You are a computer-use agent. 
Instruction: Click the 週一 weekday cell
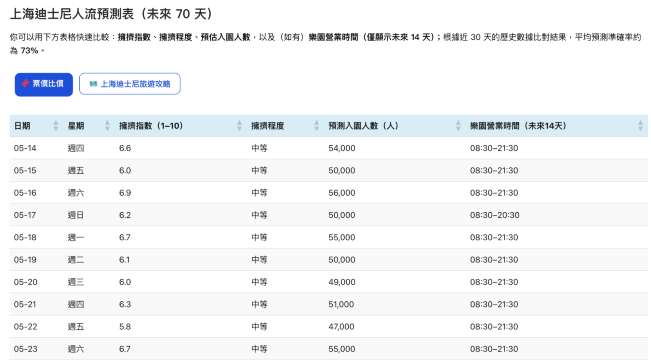76,238
